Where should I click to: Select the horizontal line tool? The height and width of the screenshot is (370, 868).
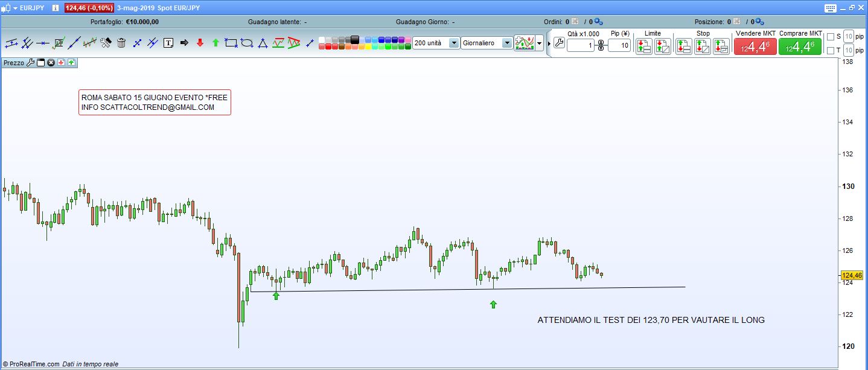(43, 43)
